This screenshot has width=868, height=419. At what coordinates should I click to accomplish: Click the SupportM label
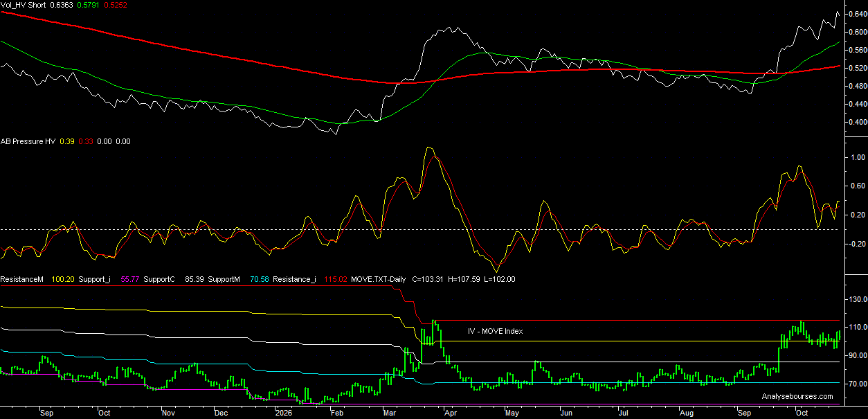[223, 280]
